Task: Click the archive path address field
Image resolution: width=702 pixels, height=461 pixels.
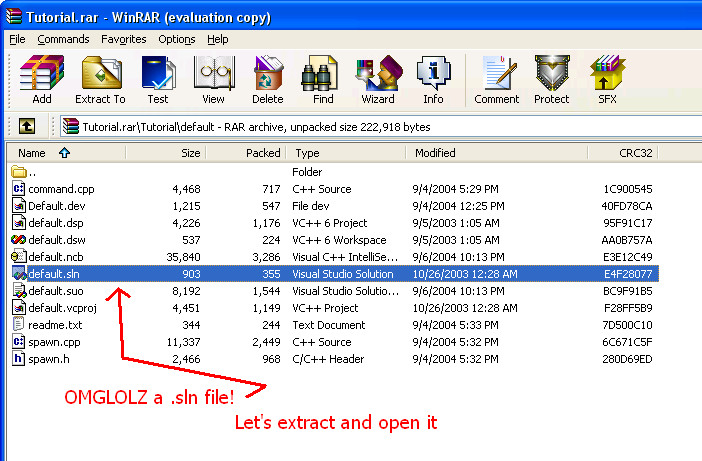Action: tap(381, 127)
